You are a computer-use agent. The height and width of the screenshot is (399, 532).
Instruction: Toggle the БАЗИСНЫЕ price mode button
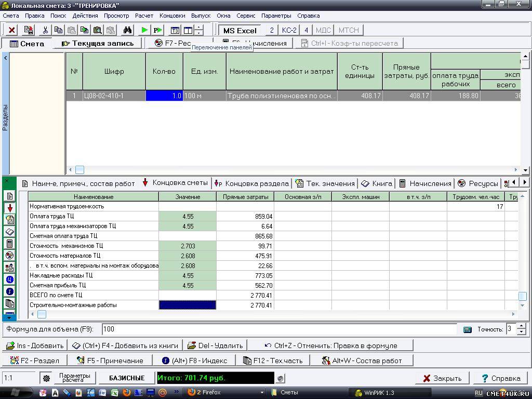(127, 378)
